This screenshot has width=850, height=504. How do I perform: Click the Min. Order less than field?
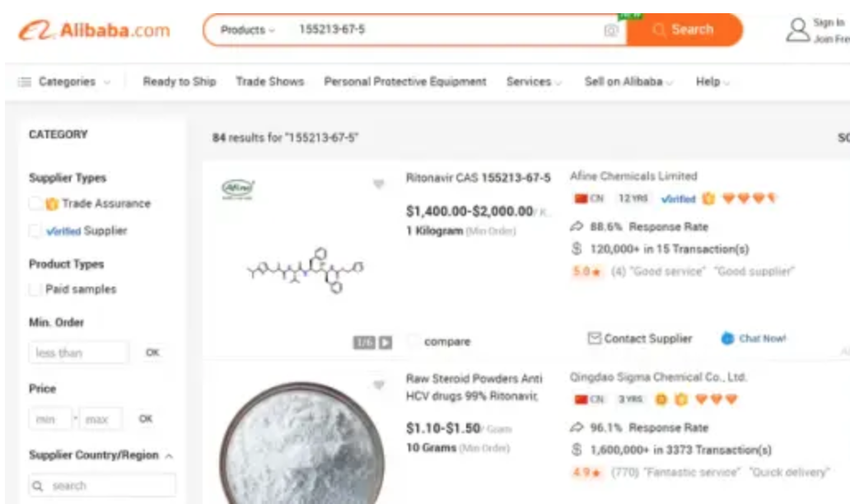point(79,352)
